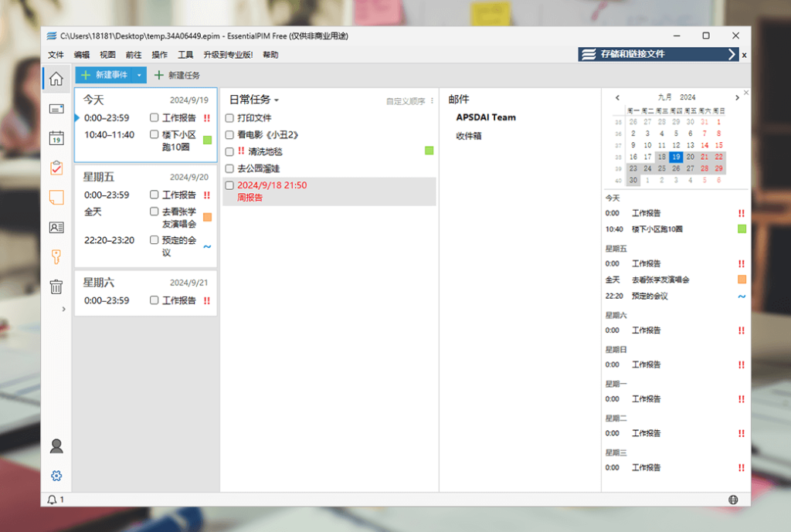The width and height of the screenshot is (791, 532).
Task: Select the APSDAI Team mail account
Action: click(x=486, y=117)
